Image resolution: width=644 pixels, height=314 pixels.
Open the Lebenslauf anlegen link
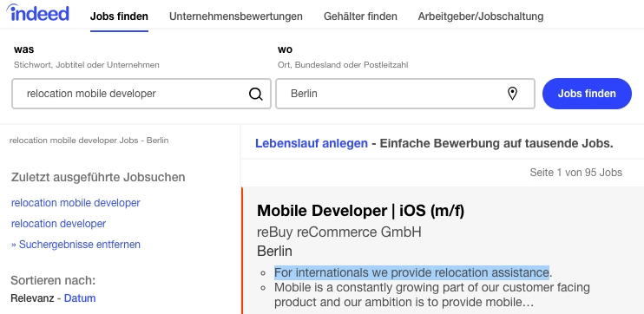tap(312, 144)
